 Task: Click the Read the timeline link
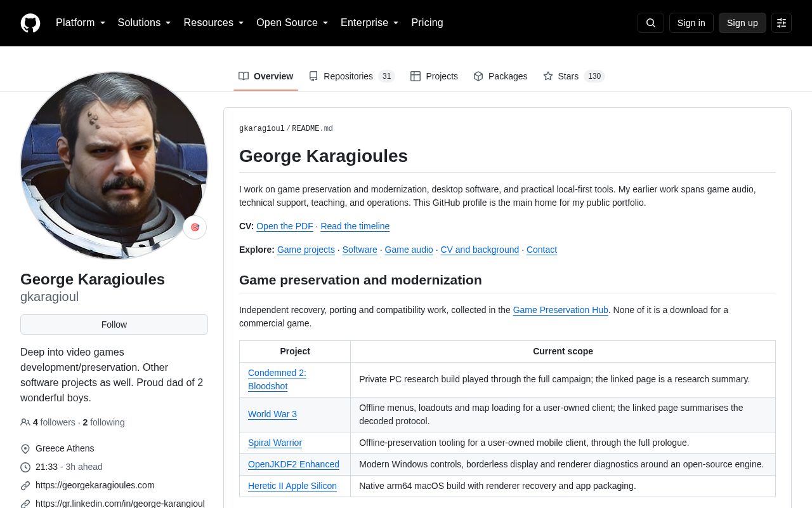click(x=355, y=226)
